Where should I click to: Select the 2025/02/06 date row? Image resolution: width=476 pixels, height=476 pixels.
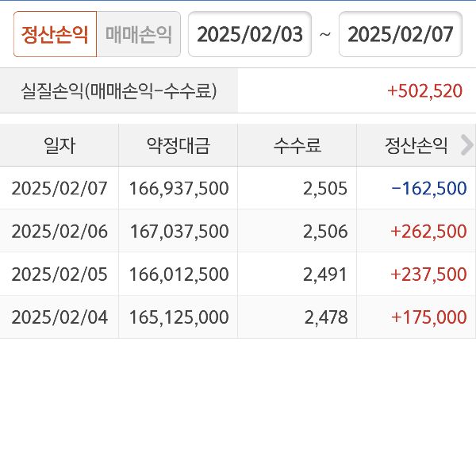click(59, 231)
